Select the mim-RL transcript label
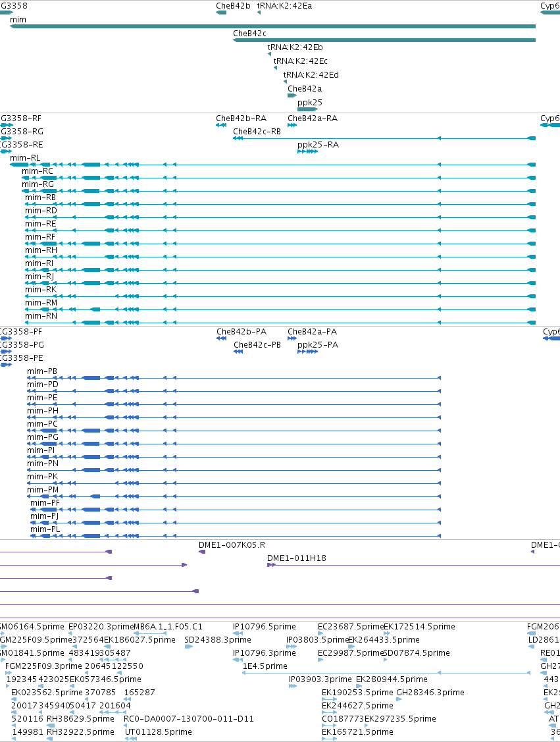 point(25,157)
